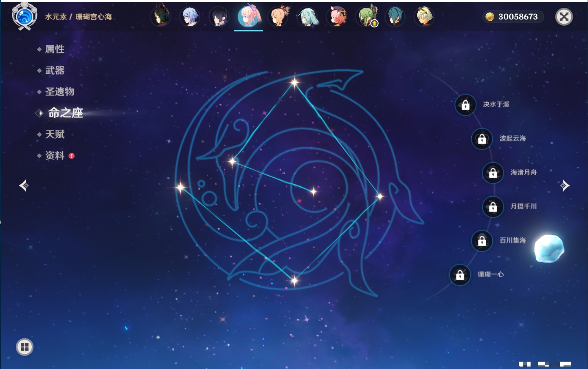Open constellation label 决水于溪
This screenshot has width=588, height=369.
click(496, 104)
